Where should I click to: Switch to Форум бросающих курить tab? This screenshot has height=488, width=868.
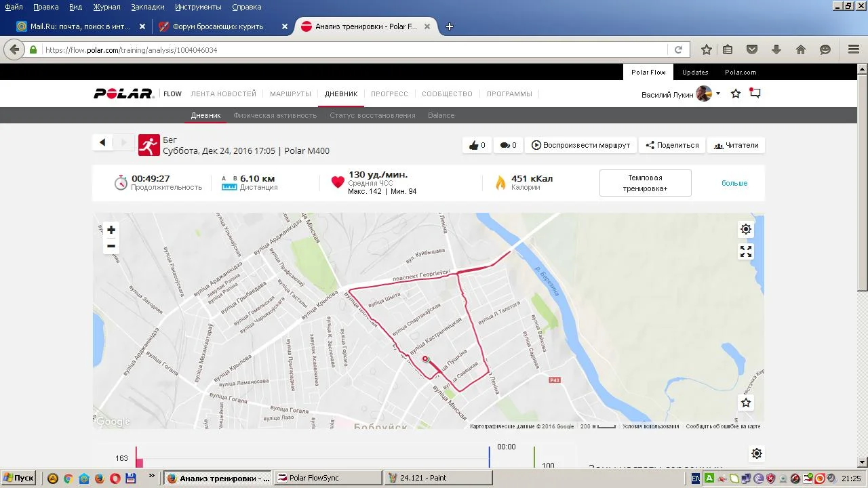(218, 26)
